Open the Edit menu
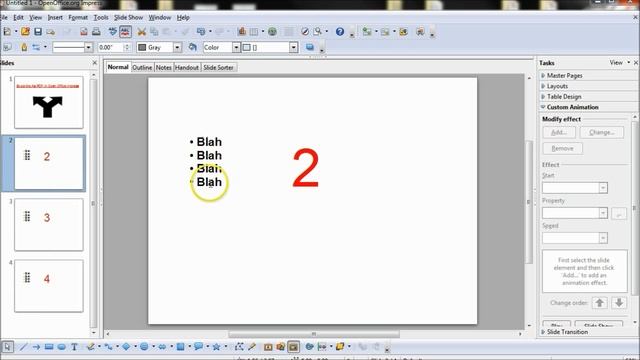640x360 pixels. pos(18,18)
